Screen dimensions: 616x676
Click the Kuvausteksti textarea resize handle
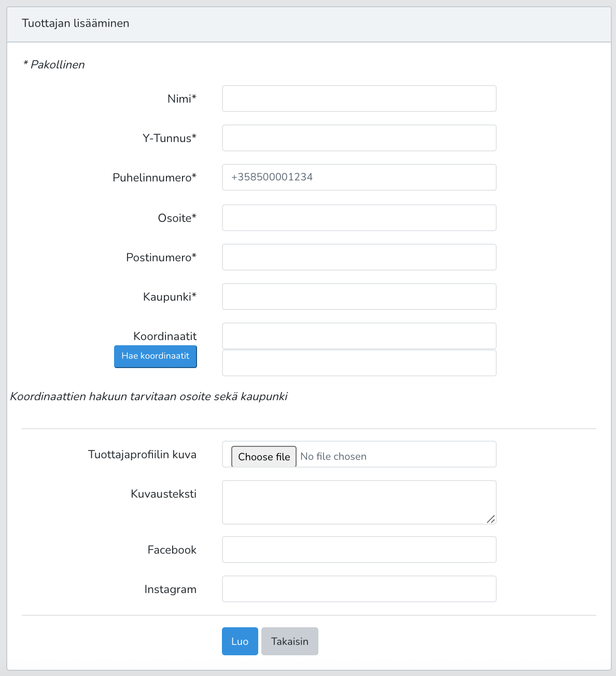tap(491, 519)
